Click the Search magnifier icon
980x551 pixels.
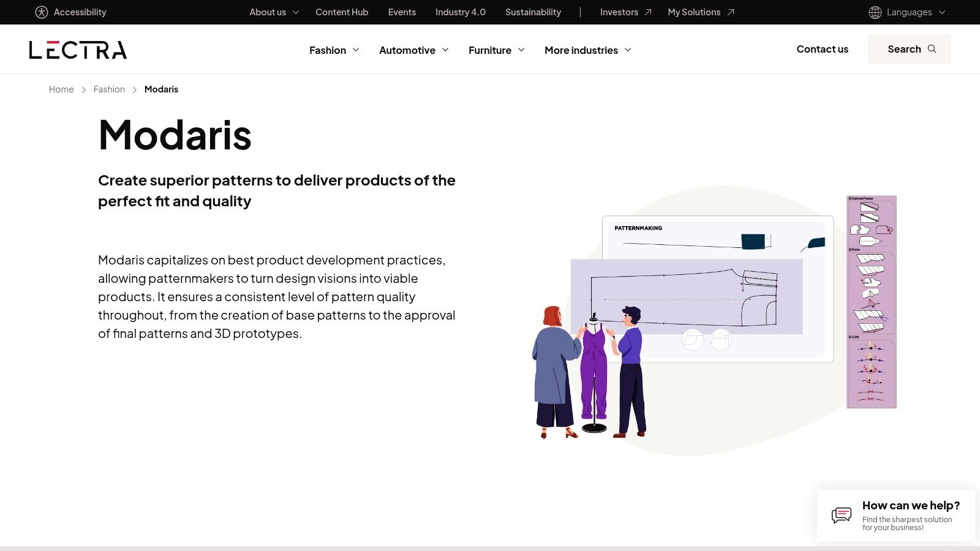pyautogui.click(x=932, y=49)
